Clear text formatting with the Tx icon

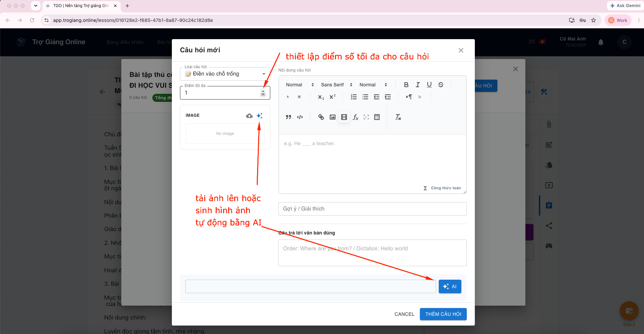[x=398, y=117]
